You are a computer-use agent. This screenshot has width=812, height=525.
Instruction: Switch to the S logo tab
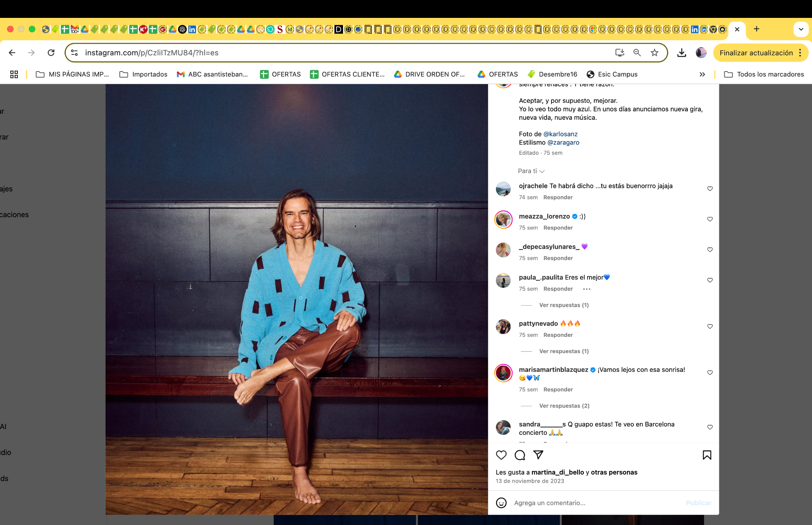coord(280,29)
